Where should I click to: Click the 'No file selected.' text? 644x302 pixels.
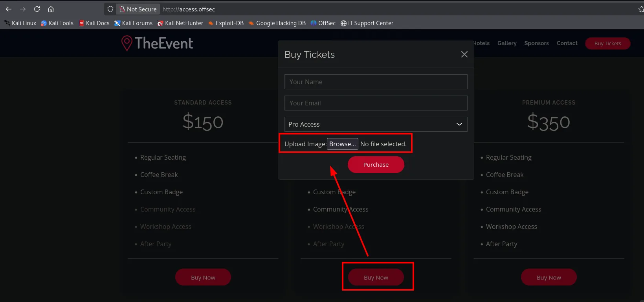click(x=383, y=144)
